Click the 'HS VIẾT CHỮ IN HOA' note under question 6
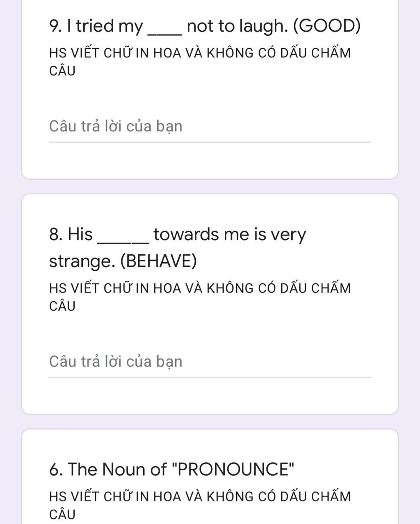Viewport: 420px width, 524px height. [x=200, y=505]
